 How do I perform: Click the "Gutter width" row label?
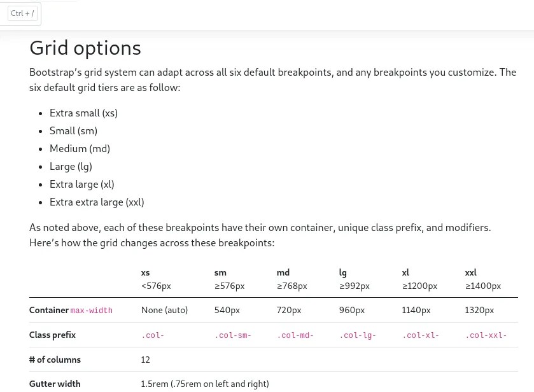click(55, 384)
